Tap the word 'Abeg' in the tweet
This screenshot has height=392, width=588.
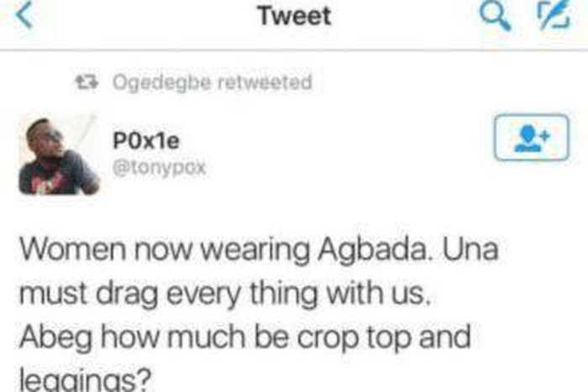click(x=55, y=338)
